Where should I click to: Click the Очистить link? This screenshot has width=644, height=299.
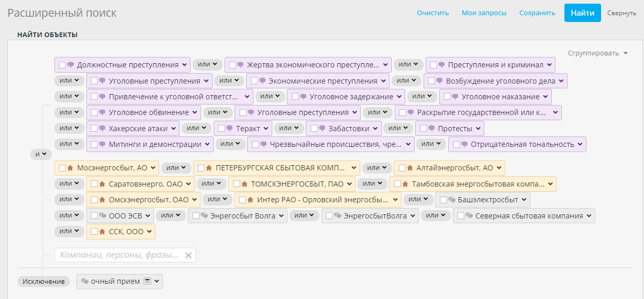tap(433, 13)
